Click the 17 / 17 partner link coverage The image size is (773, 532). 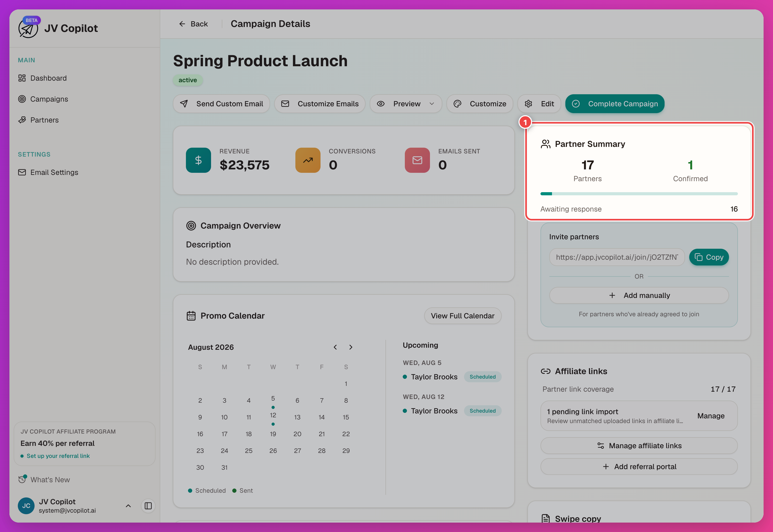pos(723,389)
